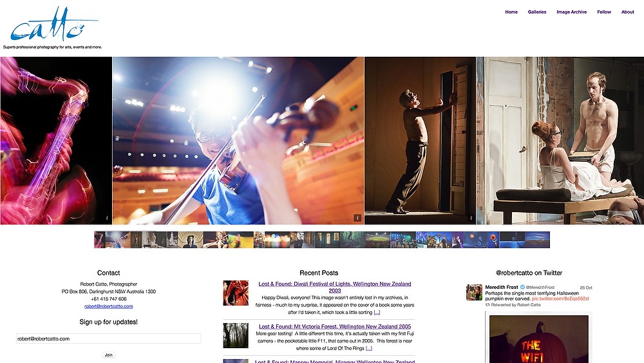Open the About page
The height and width of the screenshot is (363, 644).
627,12
